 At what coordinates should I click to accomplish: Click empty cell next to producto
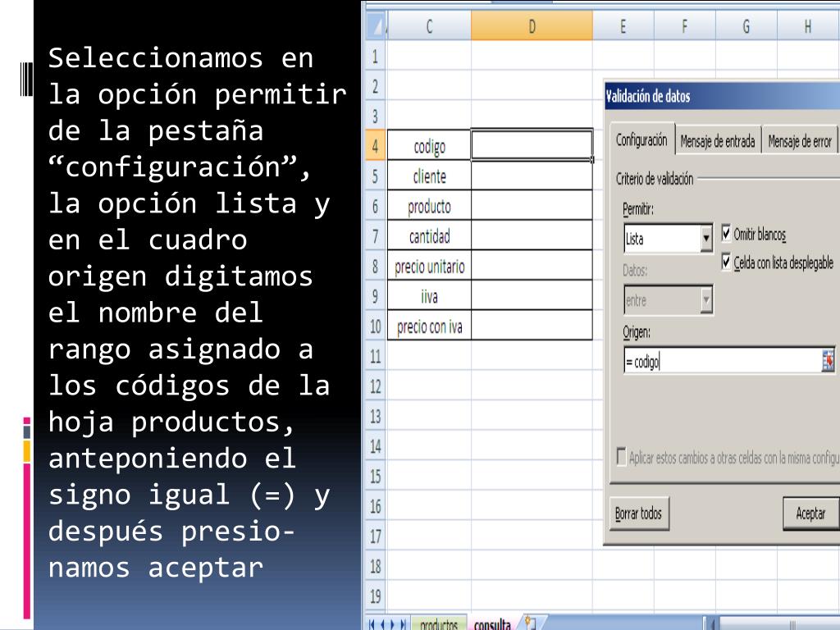[532, 205]
